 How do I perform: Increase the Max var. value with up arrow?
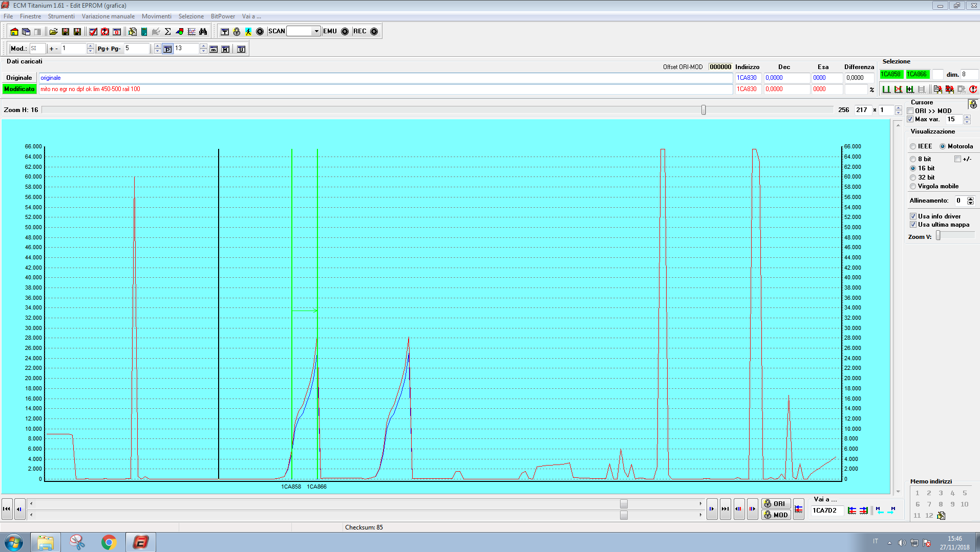(x=967, y=117)
